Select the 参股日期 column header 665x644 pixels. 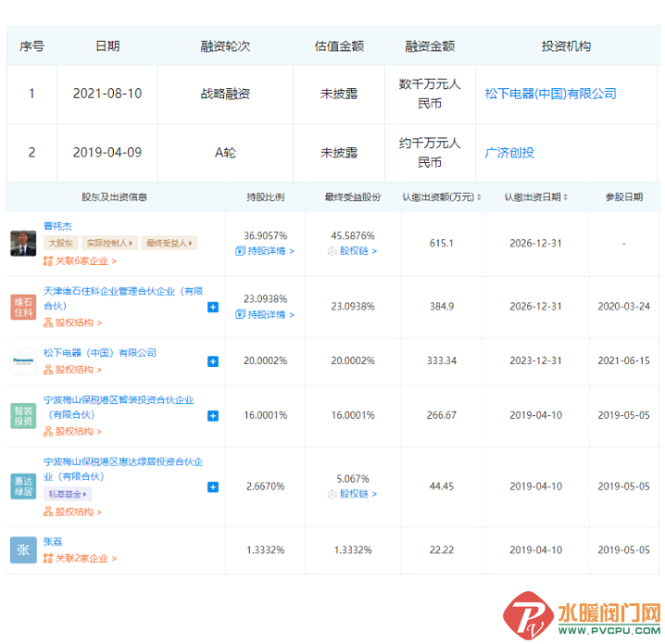coord(624,197)
